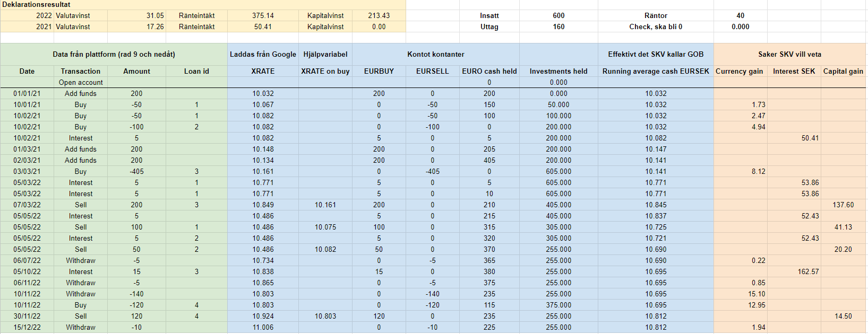Select the 'XRATE on buy' column header
The width and height of the screenshot is (868, 334).
pos(325,71)
